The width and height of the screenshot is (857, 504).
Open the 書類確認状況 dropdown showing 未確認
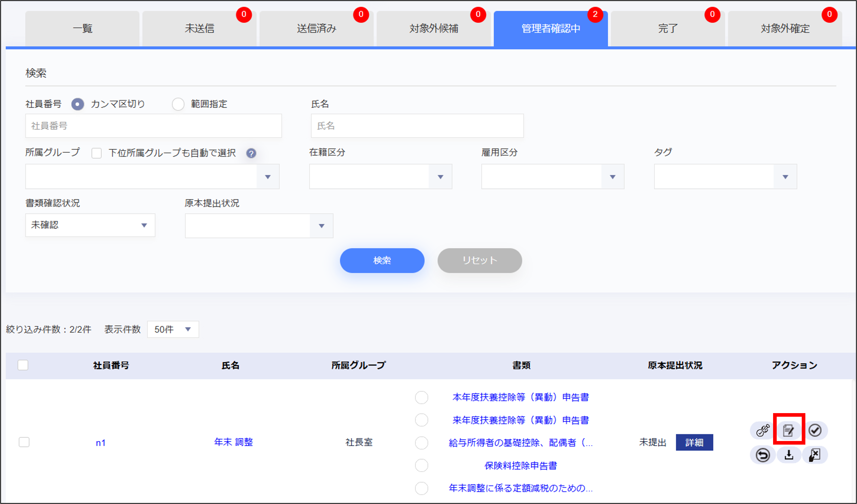[x=90, y=225]
